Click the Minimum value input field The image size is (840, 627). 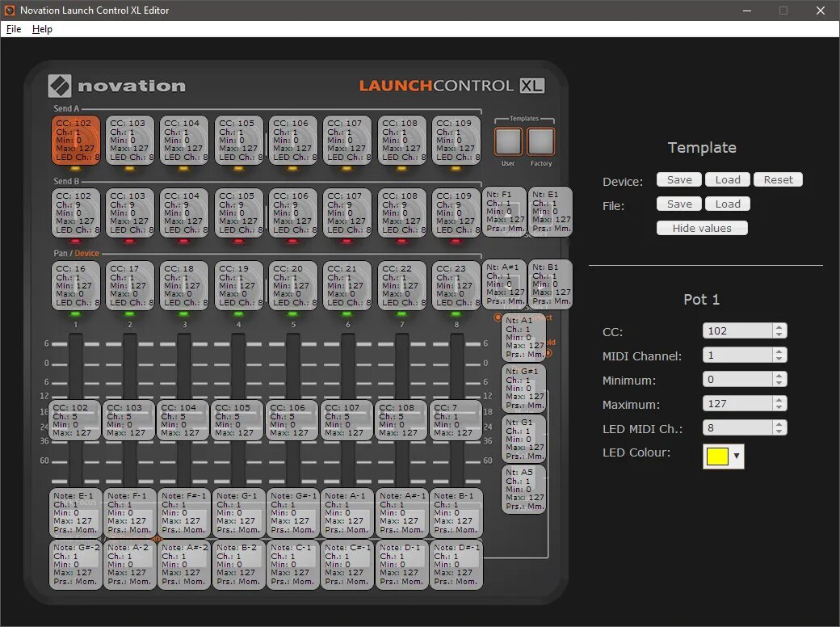(737, 380)
